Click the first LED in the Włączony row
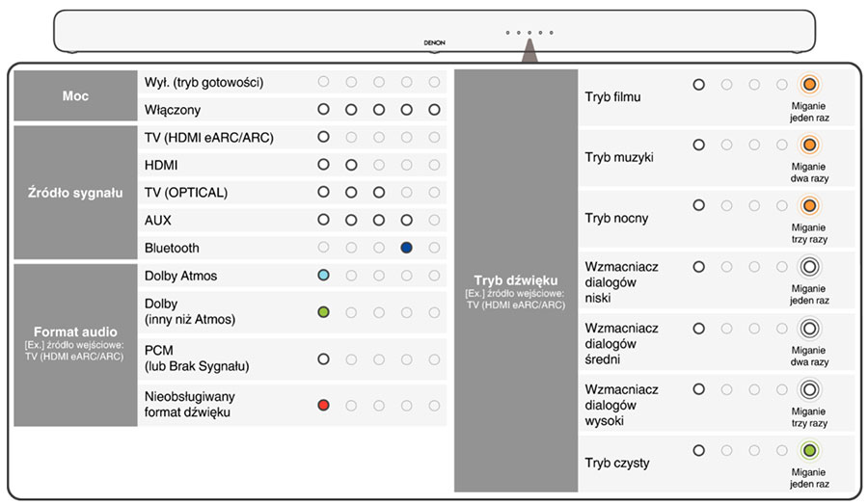868x504 pixels. (324, 110)
